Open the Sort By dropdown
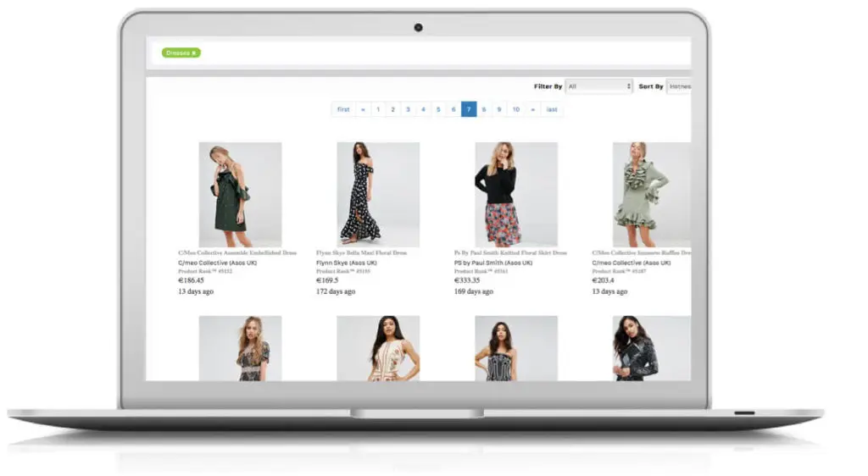Viewport: 868px width, 476px height. 678,86
